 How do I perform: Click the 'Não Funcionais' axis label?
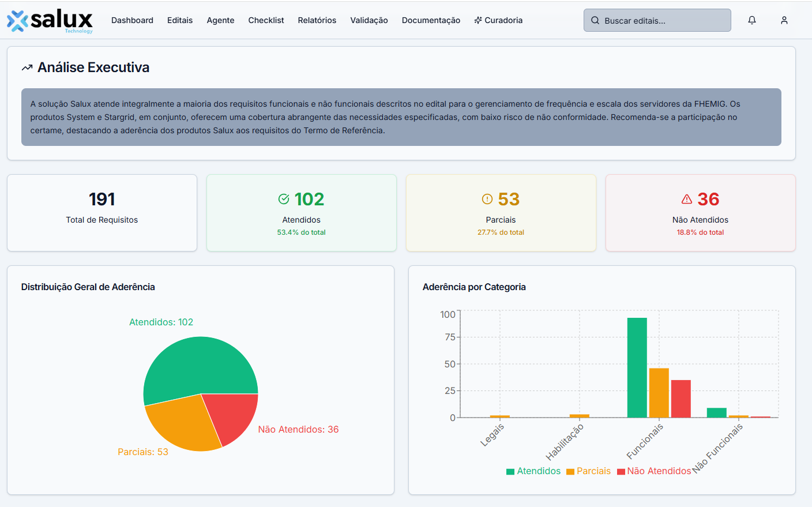point(718,448)
